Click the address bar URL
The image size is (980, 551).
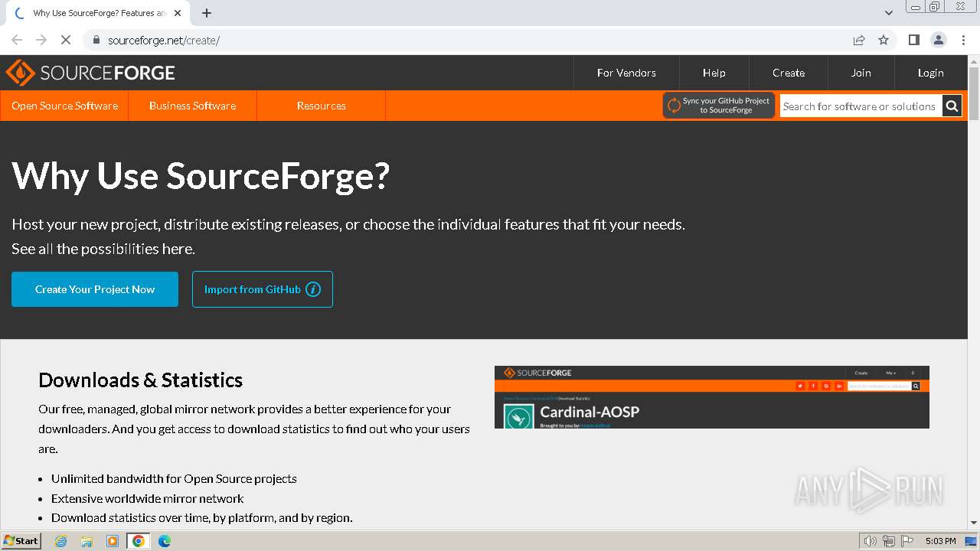[x=164, y=40]
